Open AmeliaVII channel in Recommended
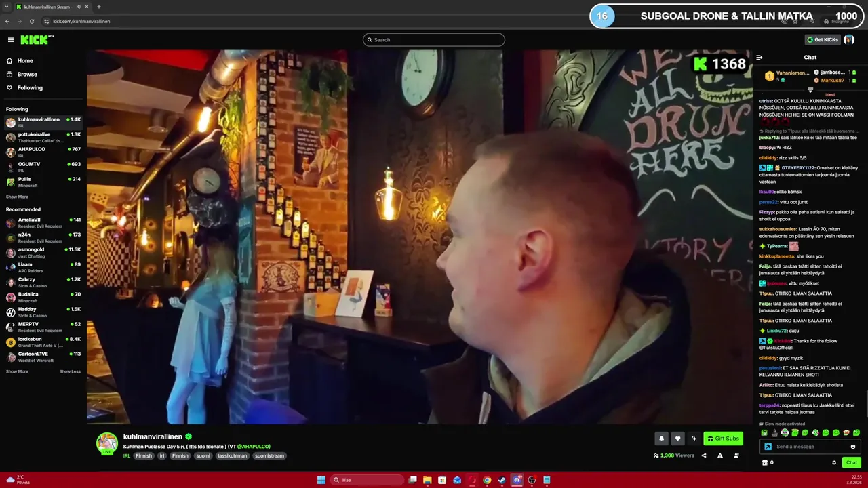The height and width of the screenshot is (488, 868). coord(43,223)
